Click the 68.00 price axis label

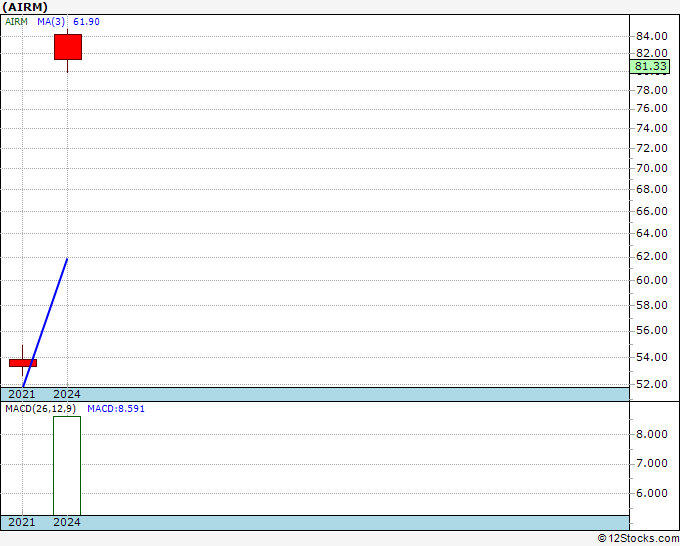click(x=651, y=189)
